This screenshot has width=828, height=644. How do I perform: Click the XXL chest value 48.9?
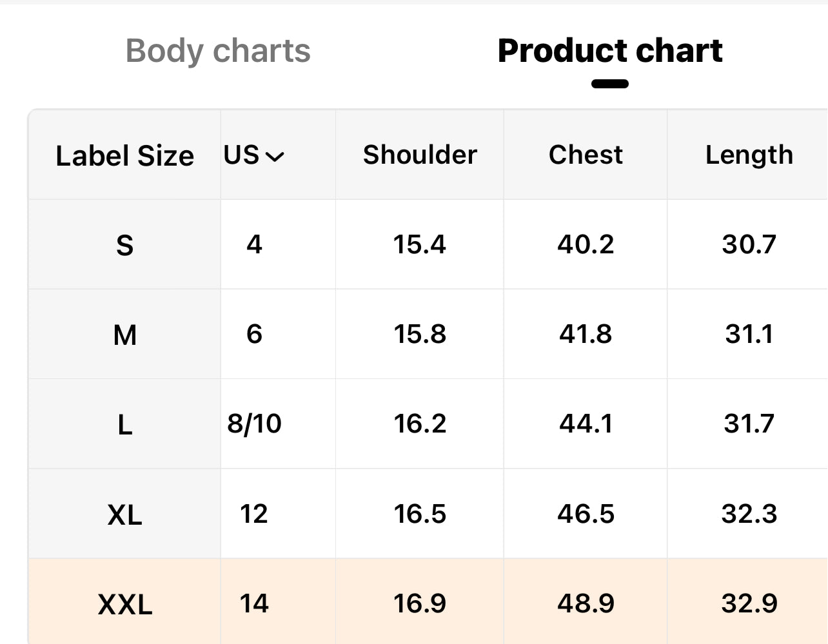(586, 604)
